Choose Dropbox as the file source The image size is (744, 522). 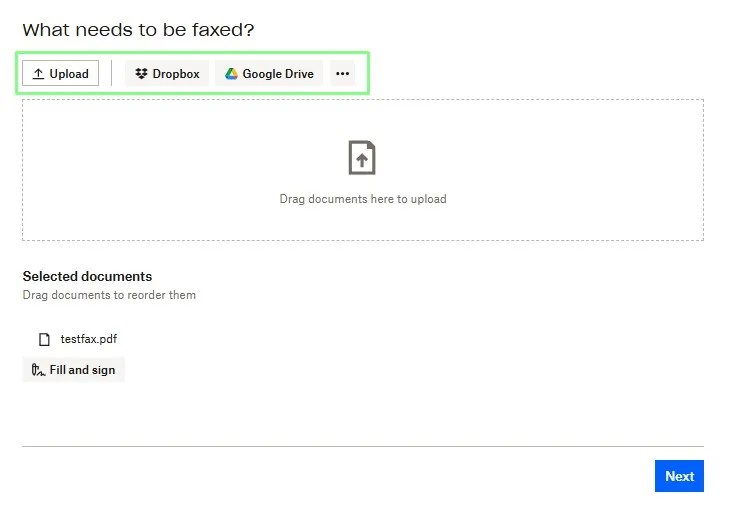[167, 74]
